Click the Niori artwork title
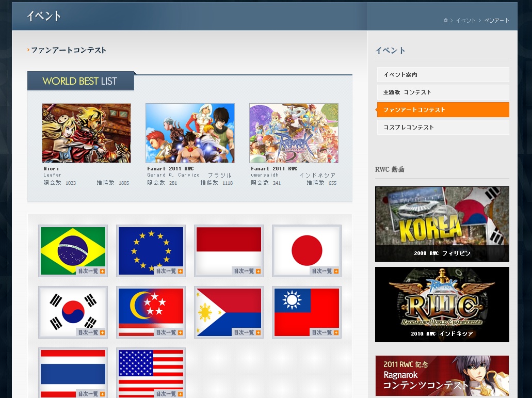 [51, 169]
